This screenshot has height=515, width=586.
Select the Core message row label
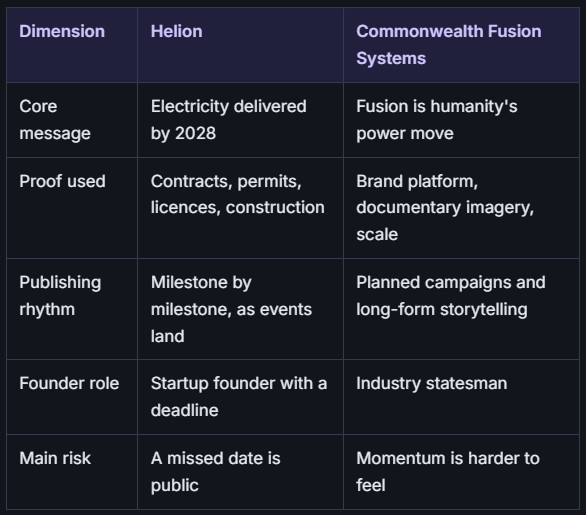pos(72,120)
